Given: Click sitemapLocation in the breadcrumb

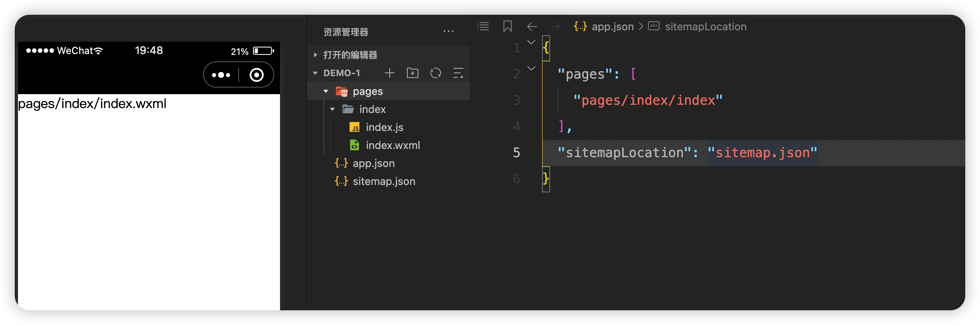Looking at the screenshot, I should 706,27.
